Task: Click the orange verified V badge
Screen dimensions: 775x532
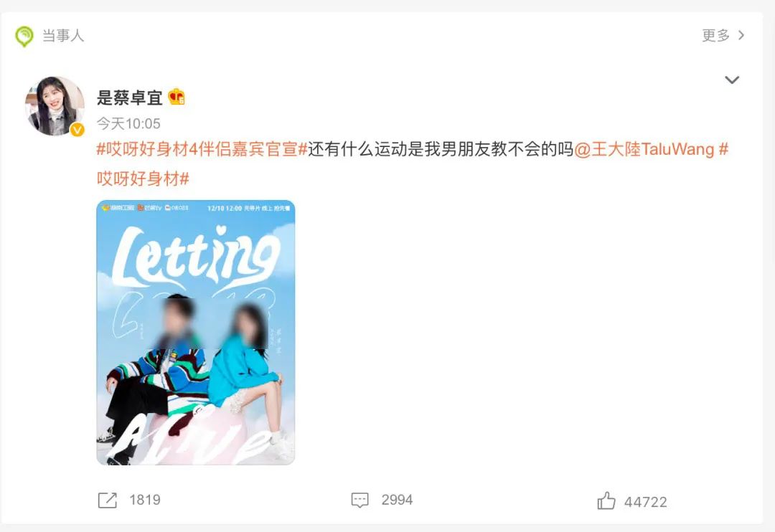Action: pos(77,130)
